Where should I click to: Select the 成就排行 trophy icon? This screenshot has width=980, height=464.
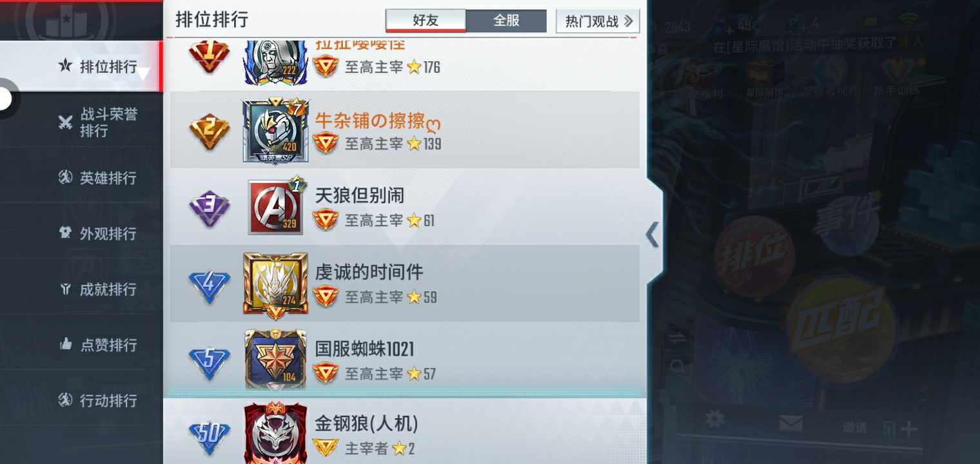(65, 289)
